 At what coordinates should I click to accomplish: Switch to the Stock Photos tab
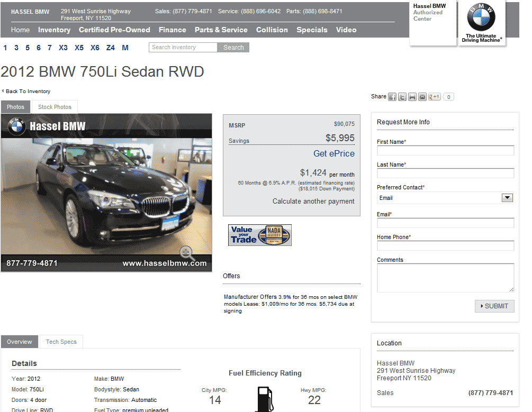click(x=55, y=107)
